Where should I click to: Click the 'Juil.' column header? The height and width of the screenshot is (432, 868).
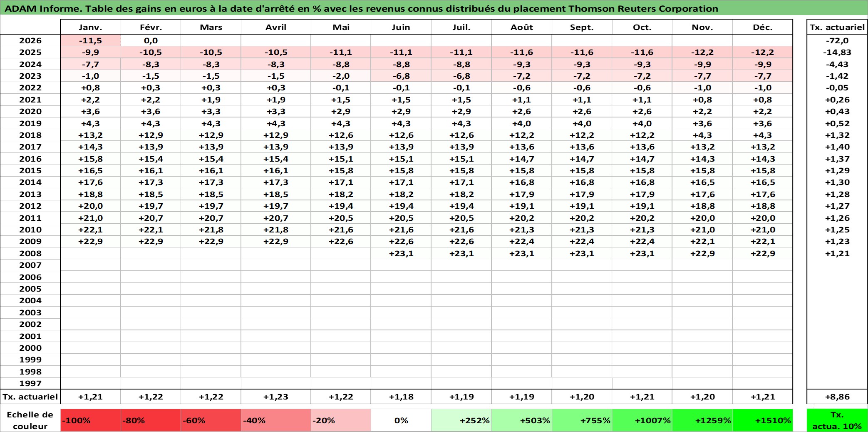(461, 27)
